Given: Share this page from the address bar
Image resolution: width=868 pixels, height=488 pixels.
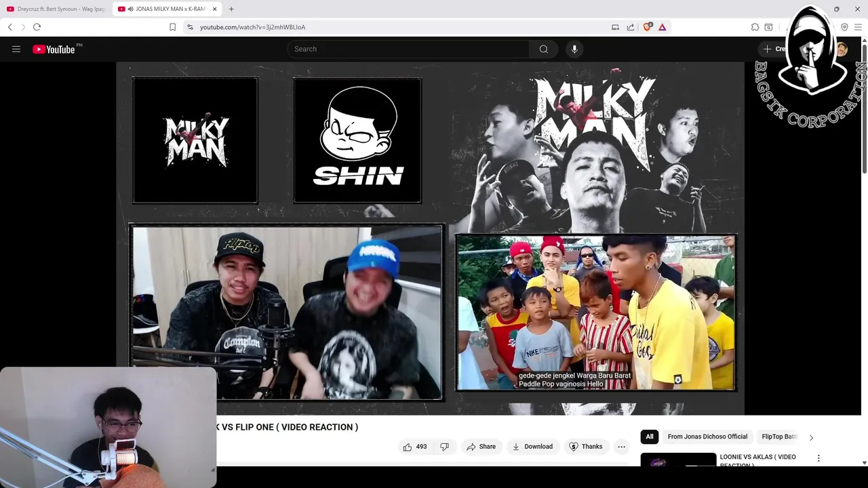Looking at the screenshot, I should [x=631, y=27].
